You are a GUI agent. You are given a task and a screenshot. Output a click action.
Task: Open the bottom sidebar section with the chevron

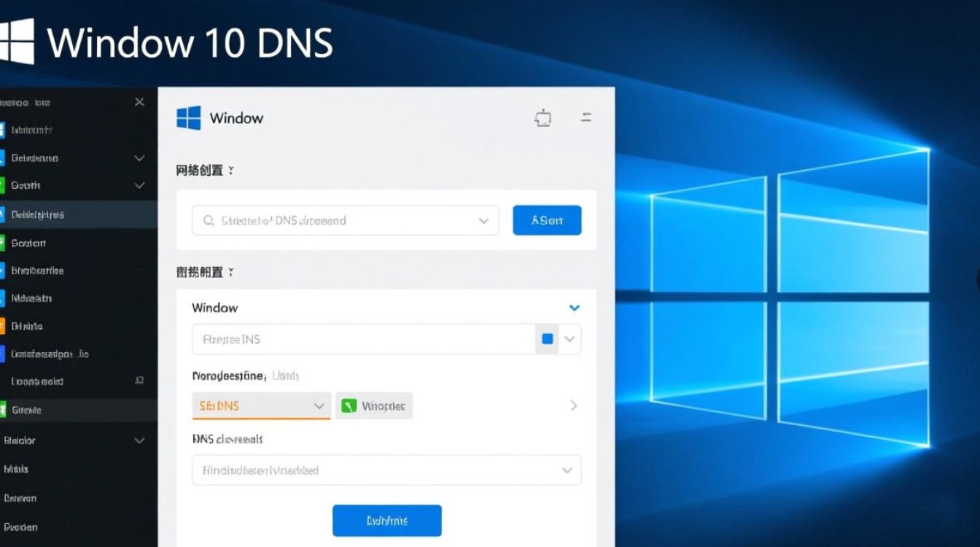(x=139, y=440)
